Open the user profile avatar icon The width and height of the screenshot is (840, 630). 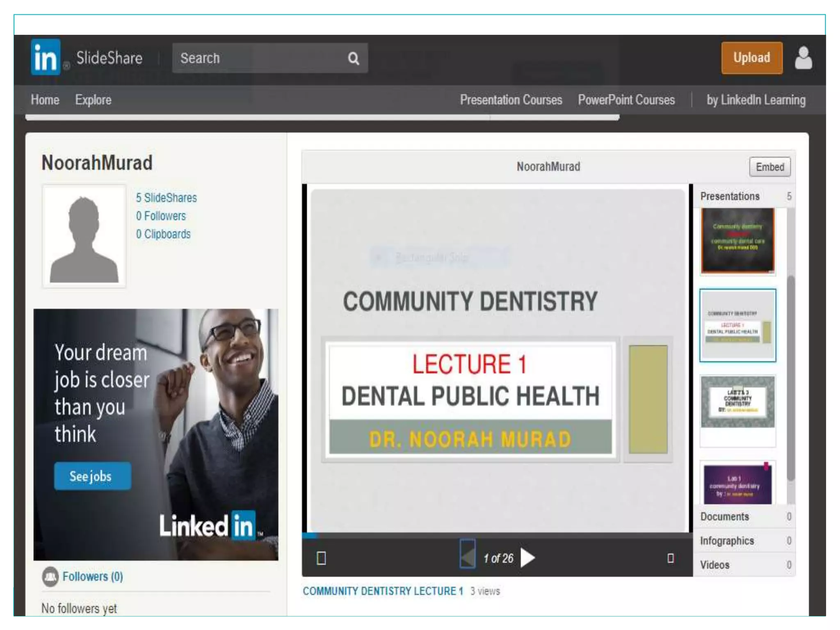click(803, 58)
